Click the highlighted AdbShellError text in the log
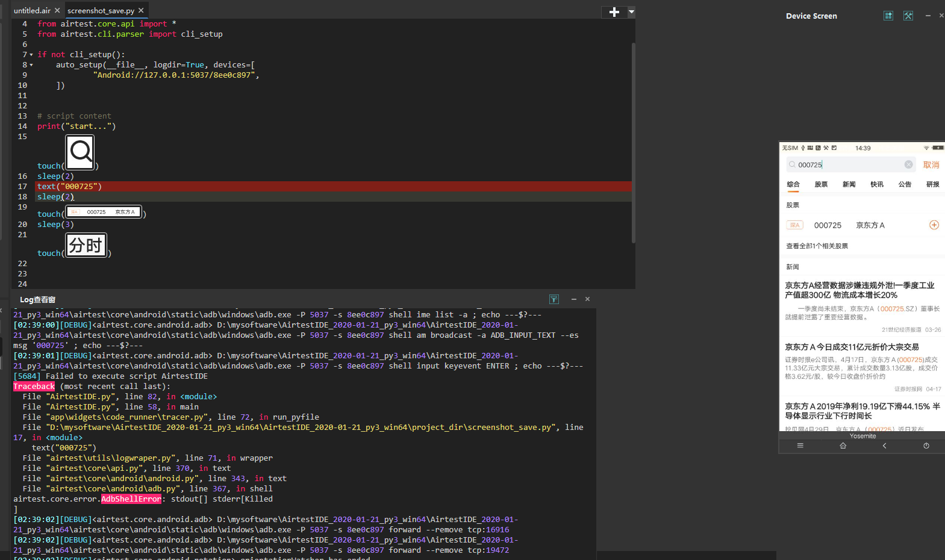 (131, 499)
